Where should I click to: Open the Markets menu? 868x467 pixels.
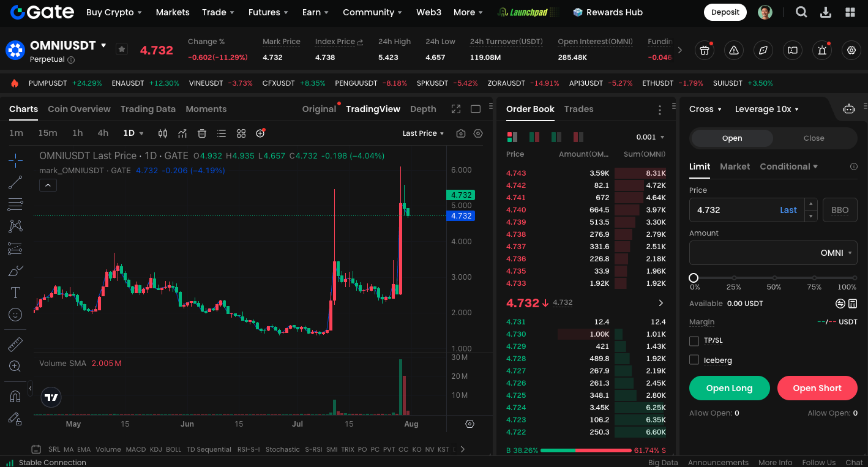pos(173,12)
